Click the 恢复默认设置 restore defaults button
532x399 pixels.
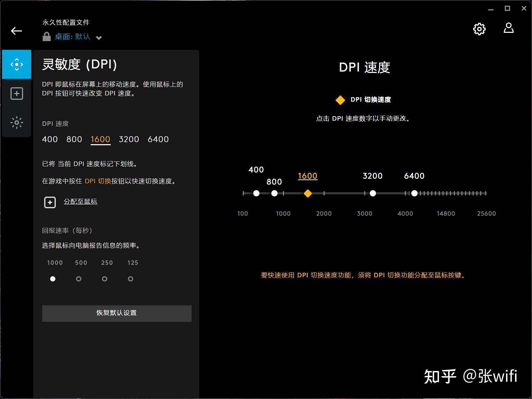(117, 313)
